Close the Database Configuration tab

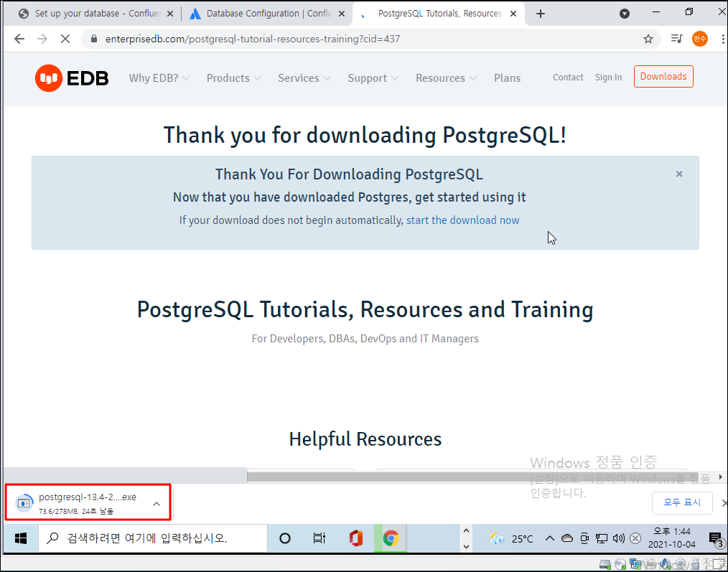tap(342, 14)
